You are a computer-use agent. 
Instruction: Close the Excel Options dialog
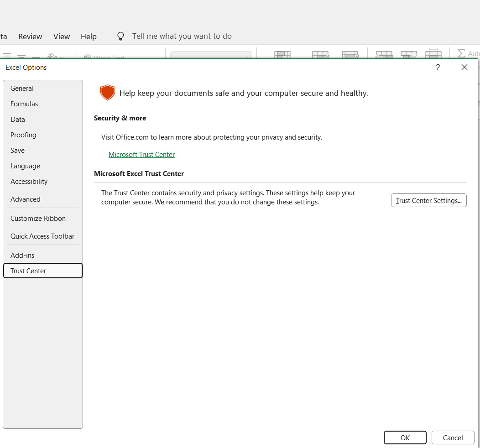click(x=464, y=68)
